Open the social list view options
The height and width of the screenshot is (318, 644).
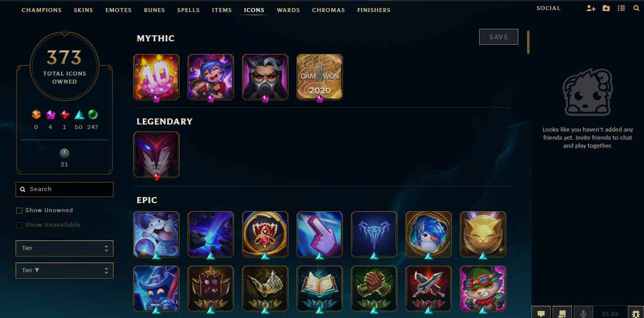(x=621, y=9)
